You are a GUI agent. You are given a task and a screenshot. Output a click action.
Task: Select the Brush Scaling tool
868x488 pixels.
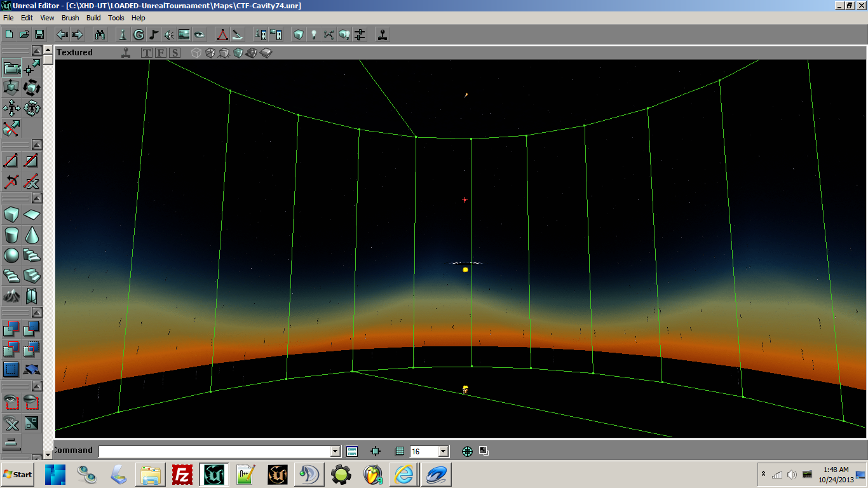11,88
